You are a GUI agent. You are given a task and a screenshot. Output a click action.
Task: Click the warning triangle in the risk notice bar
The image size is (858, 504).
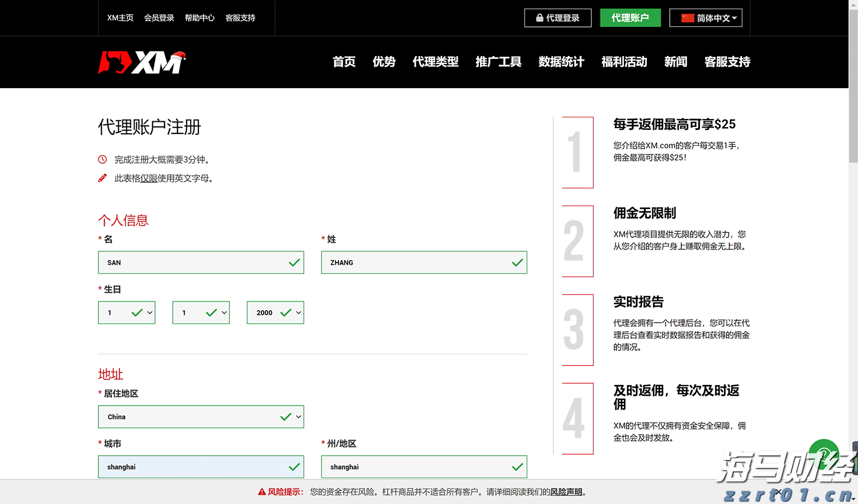click(x=263, y=491)
